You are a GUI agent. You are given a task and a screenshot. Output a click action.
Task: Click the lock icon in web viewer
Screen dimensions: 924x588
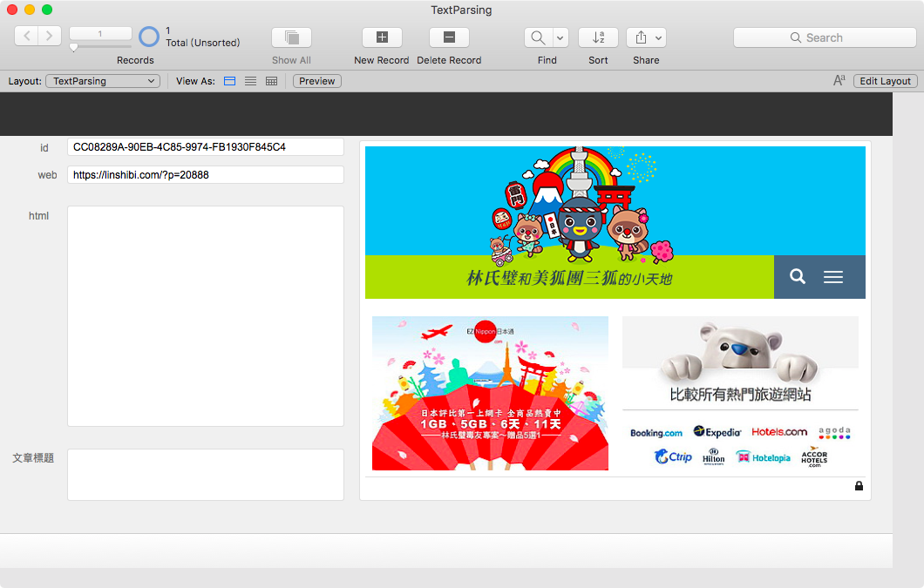[859, 485]
